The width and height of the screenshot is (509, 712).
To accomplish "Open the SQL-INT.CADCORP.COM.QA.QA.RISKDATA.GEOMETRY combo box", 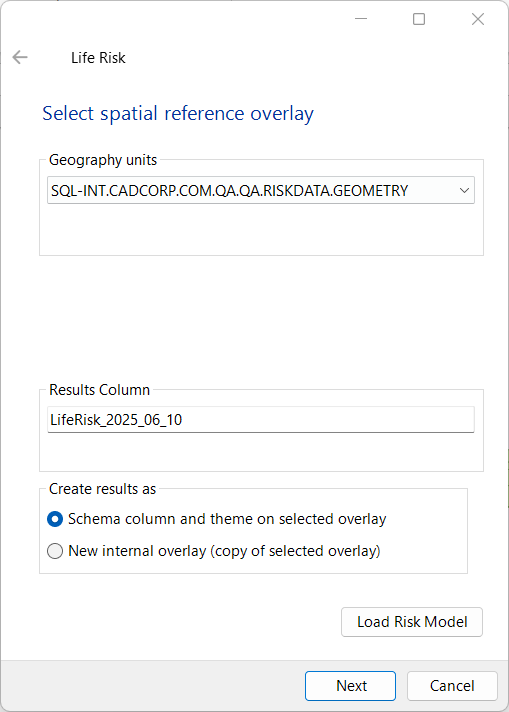I will pos(261,190).
